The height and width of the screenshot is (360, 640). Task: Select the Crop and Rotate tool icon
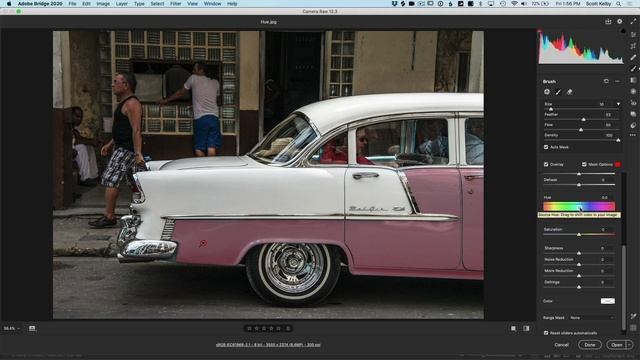coord(633,46)
